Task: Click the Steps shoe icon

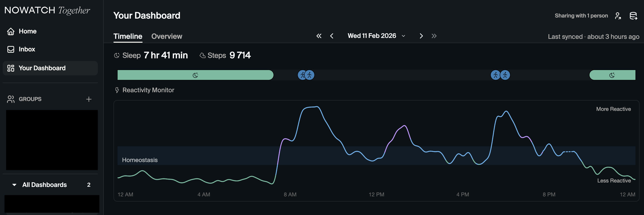Action: [x=202, y=55]
